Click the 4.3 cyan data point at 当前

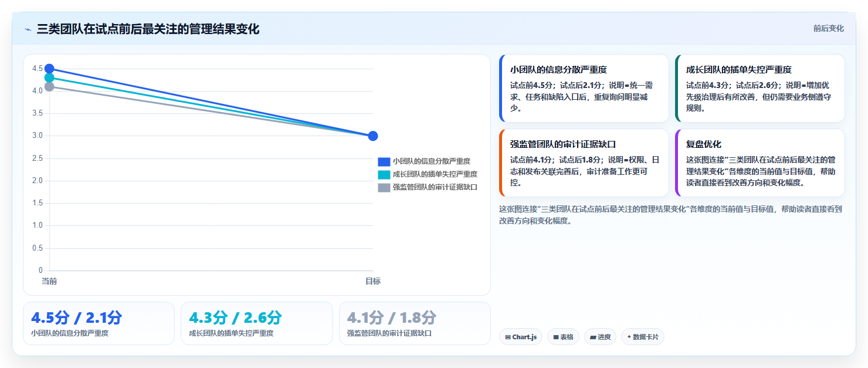coord(49,77)
